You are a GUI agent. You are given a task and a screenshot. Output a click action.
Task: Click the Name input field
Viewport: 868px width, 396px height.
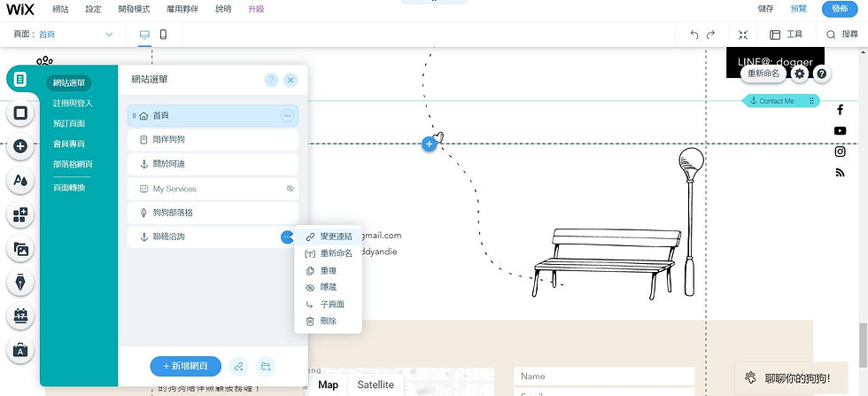point(604,377)
